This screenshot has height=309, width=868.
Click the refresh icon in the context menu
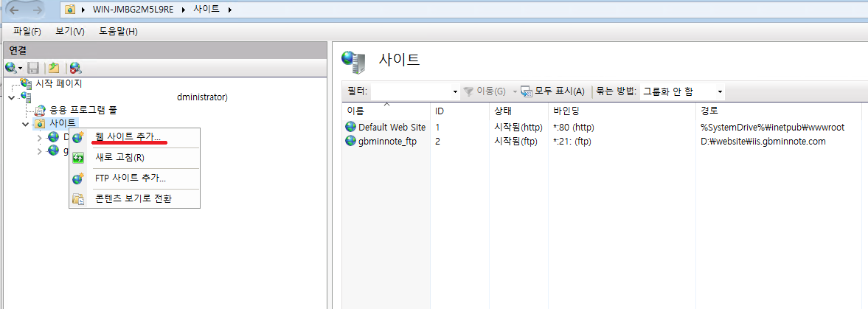point(79,158)
